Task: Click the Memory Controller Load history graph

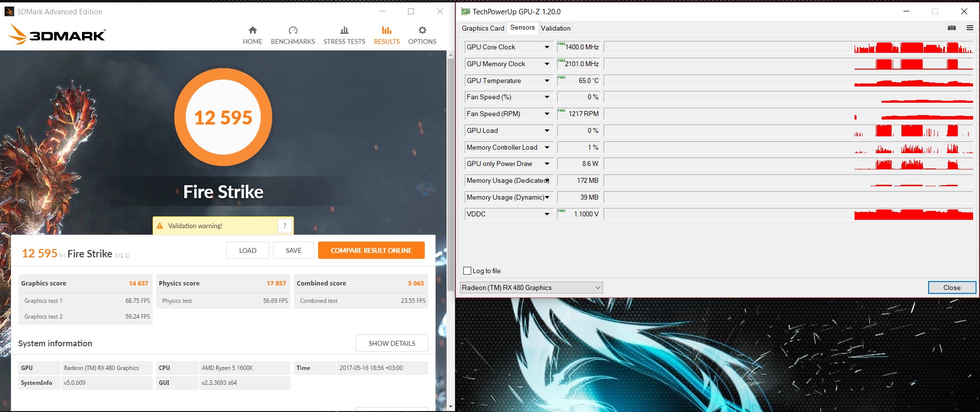Action: [x=788, y=147]
